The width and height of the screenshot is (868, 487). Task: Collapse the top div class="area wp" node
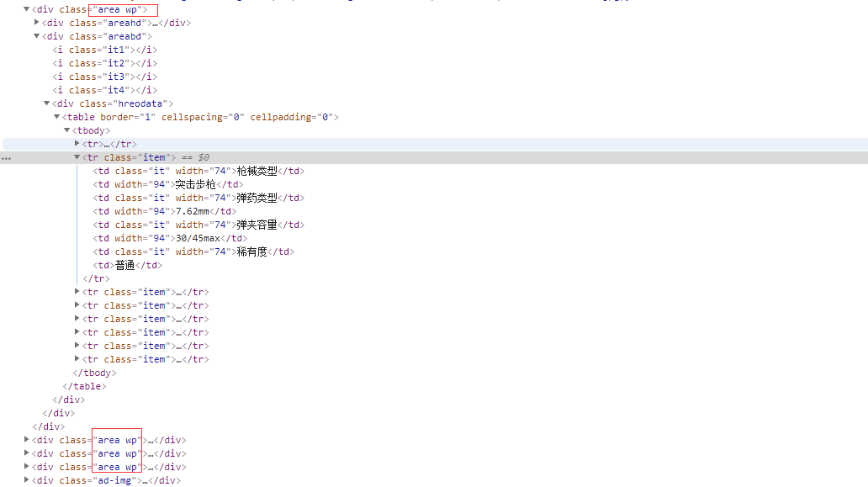click(26, 9)
